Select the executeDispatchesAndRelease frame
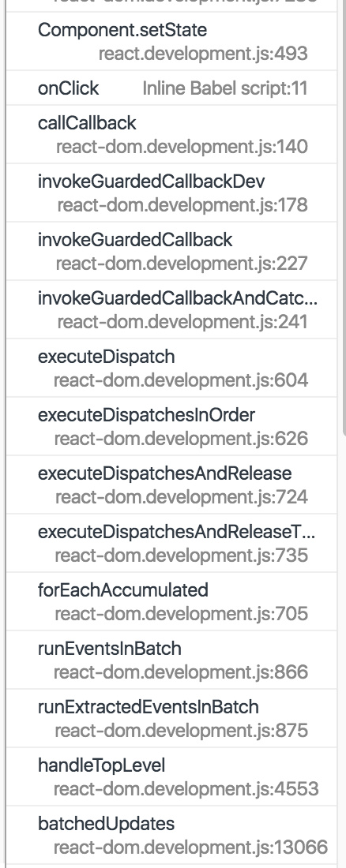 click(x=171, y=485)
